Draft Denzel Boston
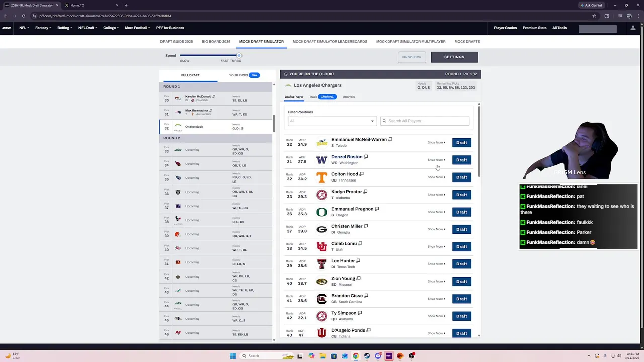The height and width of the screenshot is (362, 644). coord(461,160)
